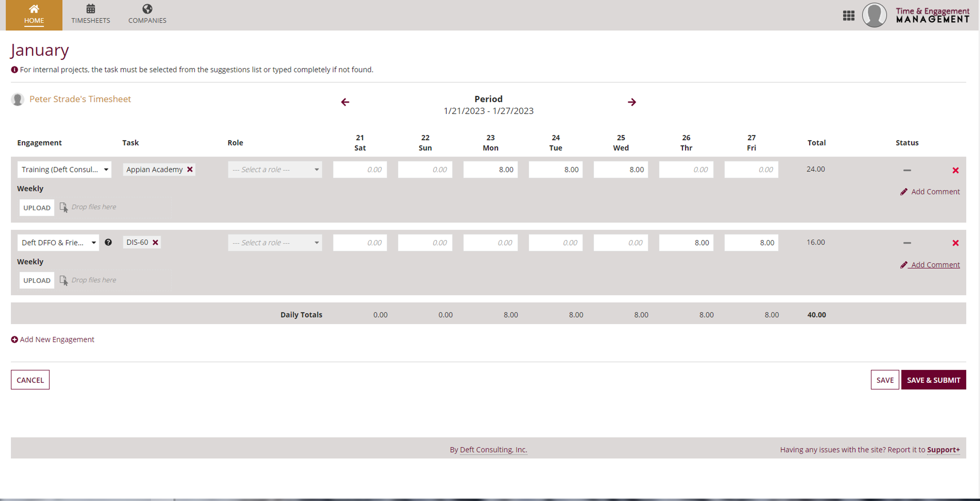Click the January heading
The height and width of the screenshot is (501, 980).
[40, 50]
